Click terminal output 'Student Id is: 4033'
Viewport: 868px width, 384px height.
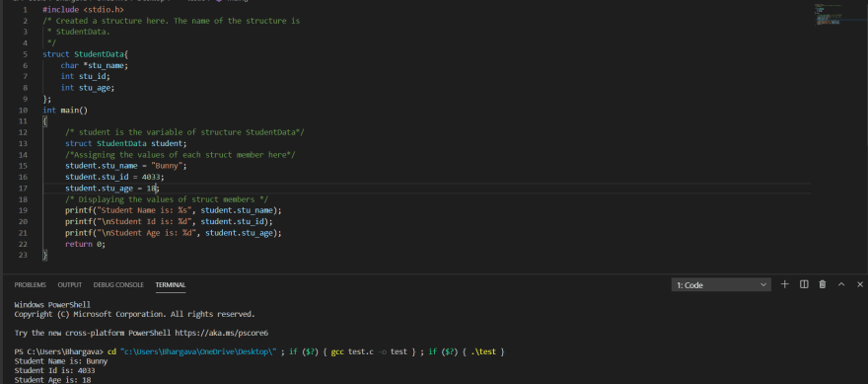point(55,371)
